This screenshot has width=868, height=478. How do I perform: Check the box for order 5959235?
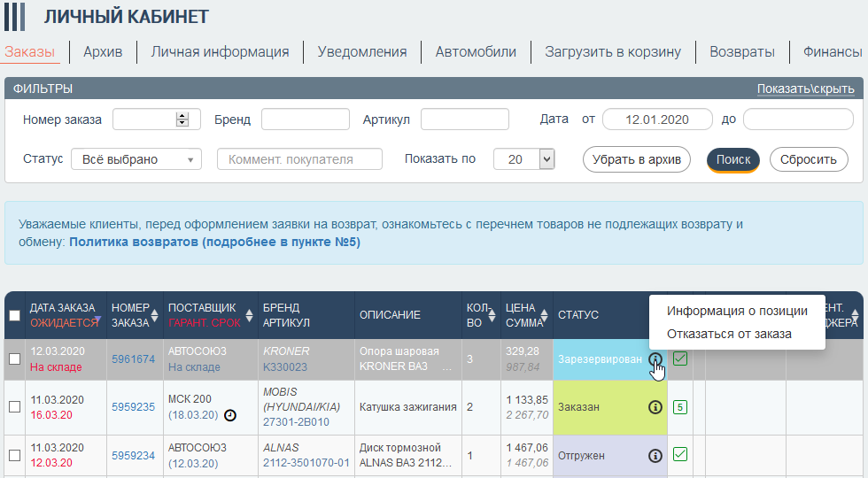pyautogui.click(x=15, y=407)
